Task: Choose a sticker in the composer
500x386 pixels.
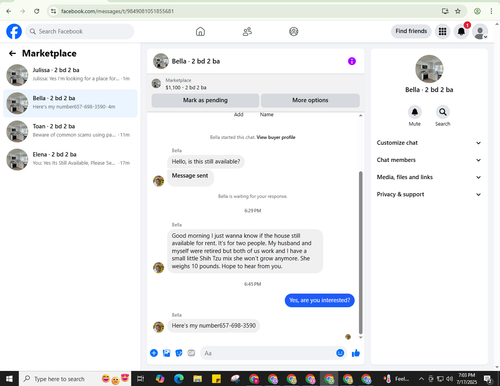Action: [x=179, y=353]
